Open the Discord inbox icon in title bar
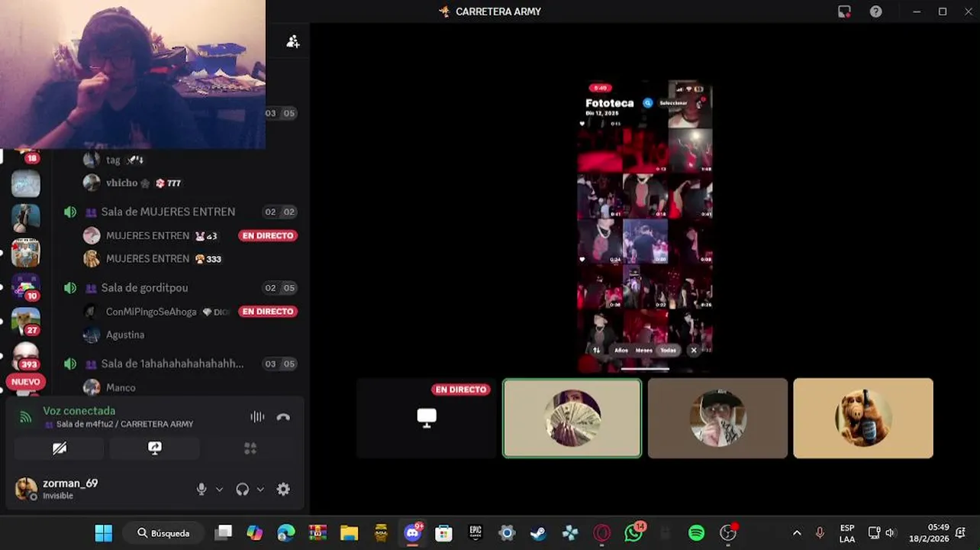The width and height of the screenshot is (980, 550). [844, 11]
